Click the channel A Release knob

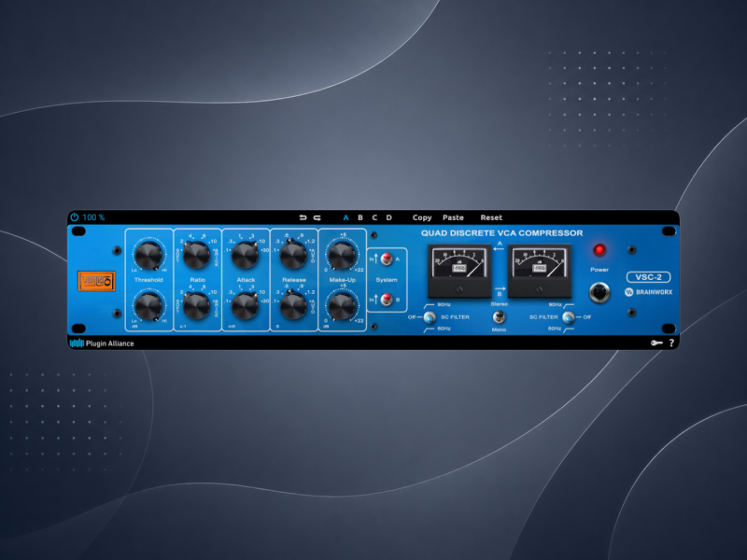(x=293, y=255)
